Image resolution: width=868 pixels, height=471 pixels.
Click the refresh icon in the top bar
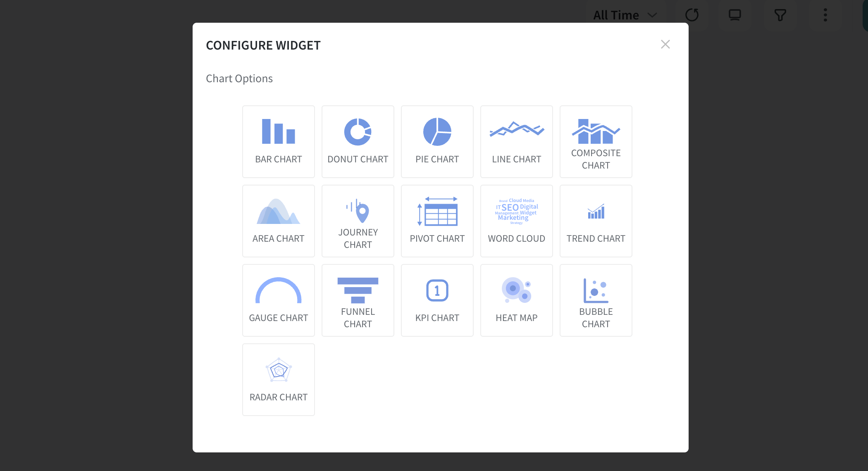tap(692, 15)
